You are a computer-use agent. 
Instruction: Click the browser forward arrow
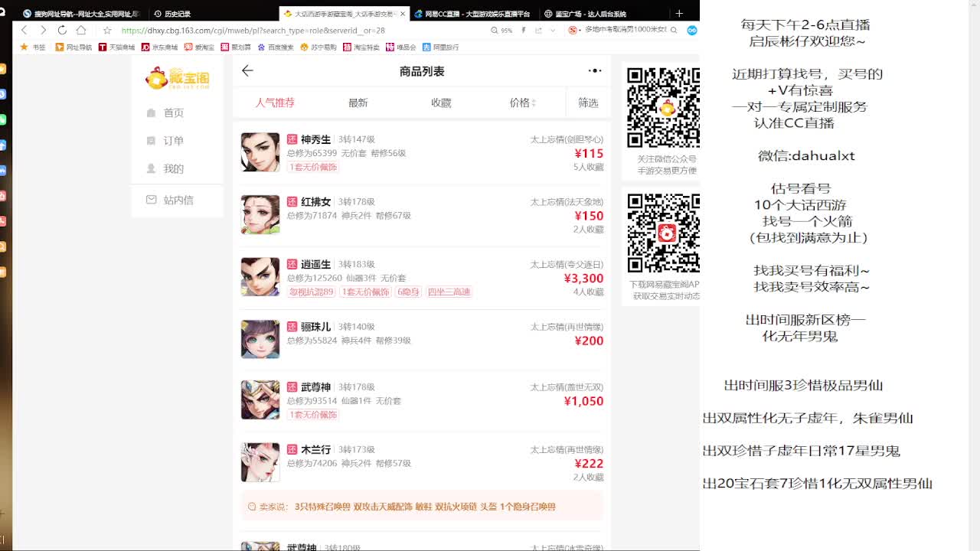[43, 30]
